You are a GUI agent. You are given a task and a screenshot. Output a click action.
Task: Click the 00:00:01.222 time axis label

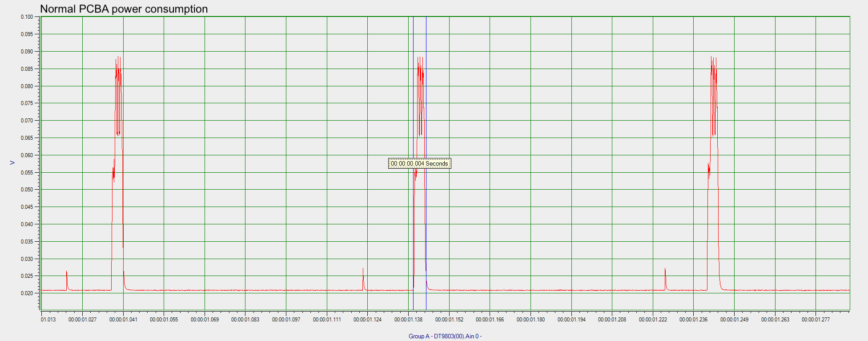coord(653,320)
